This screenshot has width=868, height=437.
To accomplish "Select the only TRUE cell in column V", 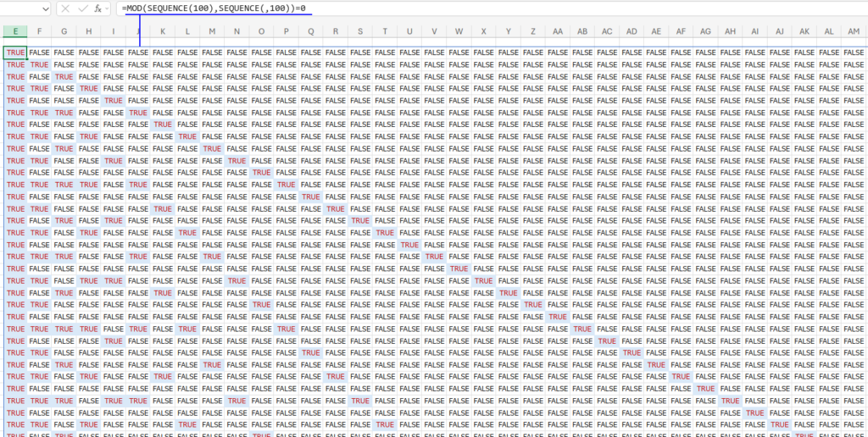I will click(435, 257).
